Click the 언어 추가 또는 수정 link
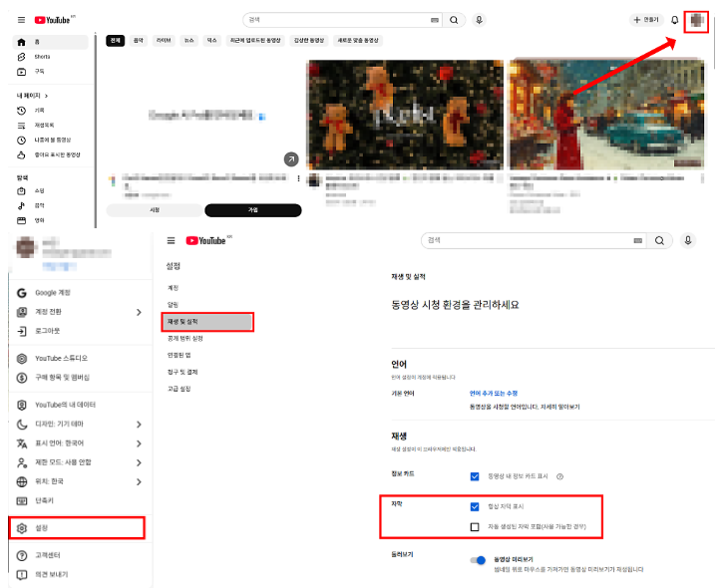The width and height of the screenshot is (723, 588). click(x=493, y=394)
